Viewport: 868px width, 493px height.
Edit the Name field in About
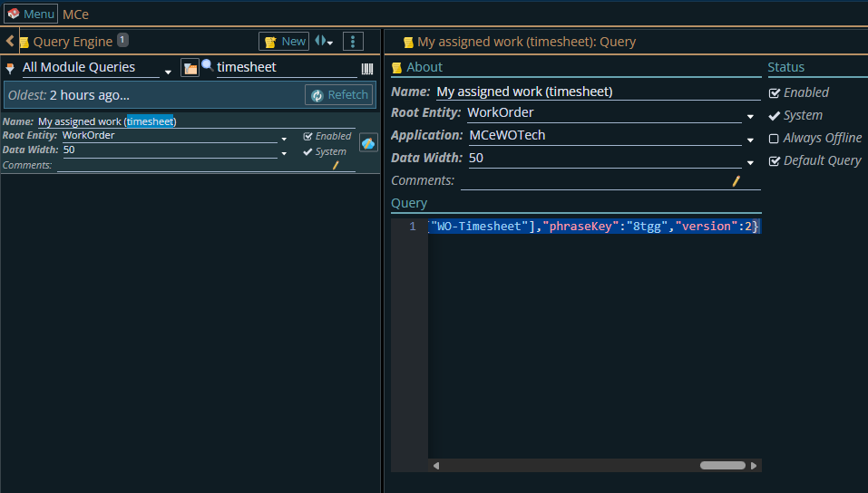coord(598,92)
